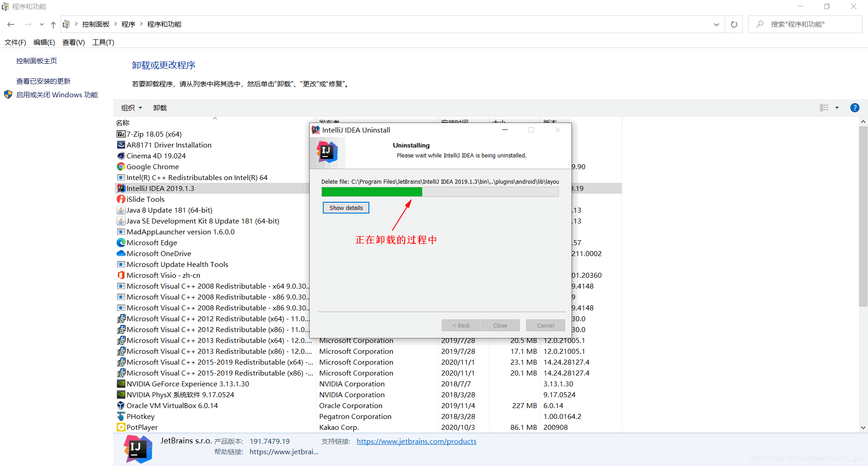Click the Google Chrome icon in list

click(121, 166)
